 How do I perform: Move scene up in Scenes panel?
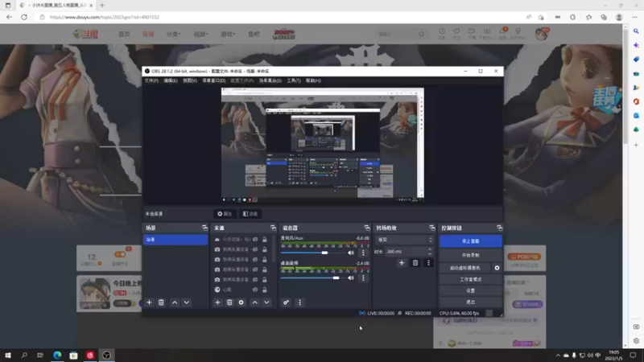175,302
